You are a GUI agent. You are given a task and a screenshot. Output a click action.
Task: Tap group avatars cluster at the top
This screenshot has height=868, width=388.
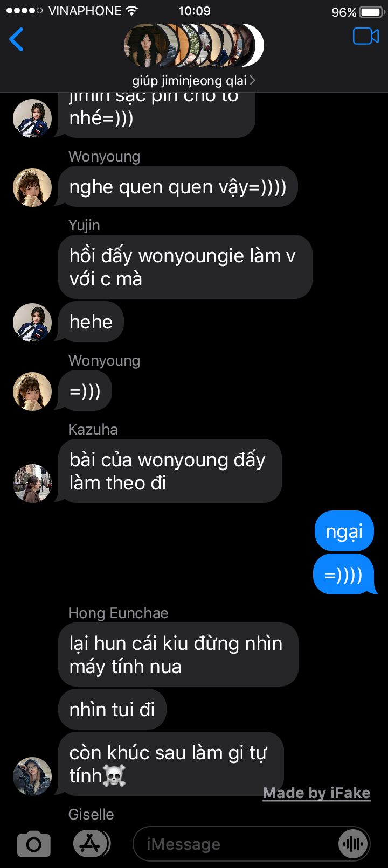tap(193, 45)
